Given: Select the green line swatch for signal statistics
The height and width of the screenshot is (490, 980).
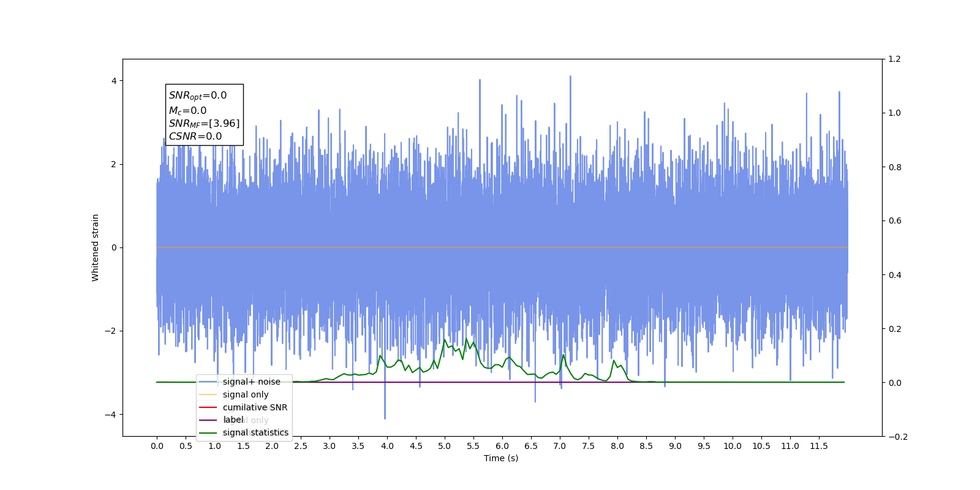Looking at the screenshot, I should (208, 432).
